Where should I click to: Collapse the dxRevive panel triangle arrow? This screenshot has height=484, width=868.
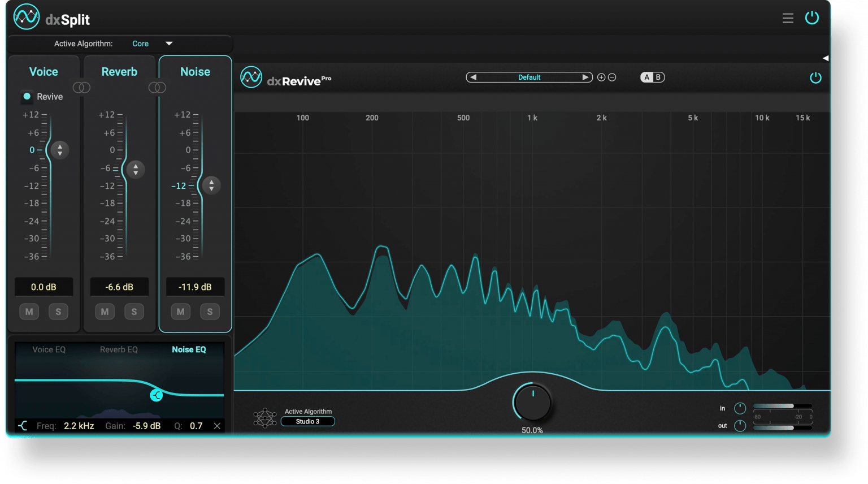click(826, 58)
